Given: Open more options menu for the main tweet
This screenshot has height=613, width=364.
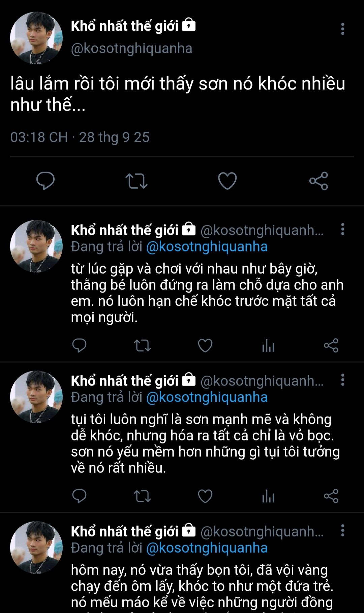Looking at the screenshot, I should pos(343,29).
